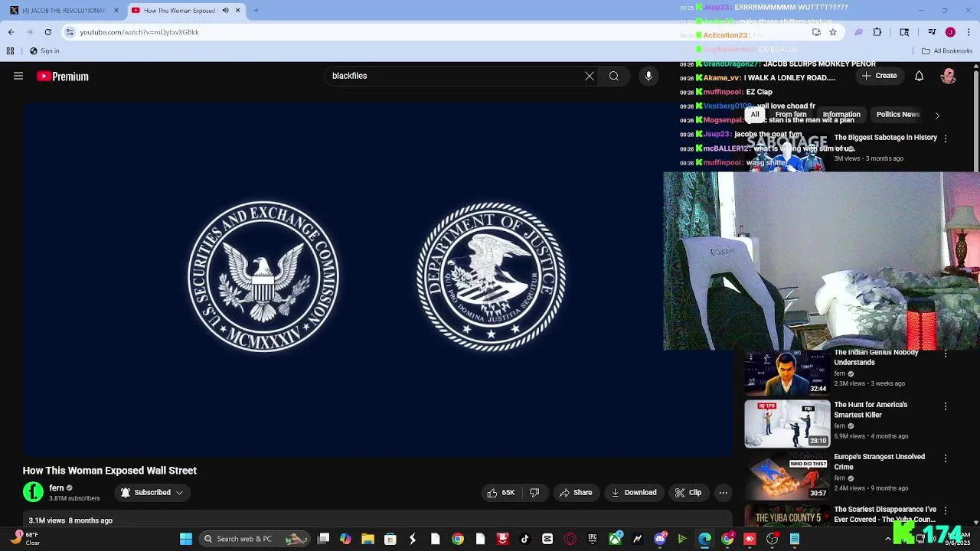This screenshot has height=551, width=980.
Task: Create a Clip of the video
Action: (x=688, y=493)
